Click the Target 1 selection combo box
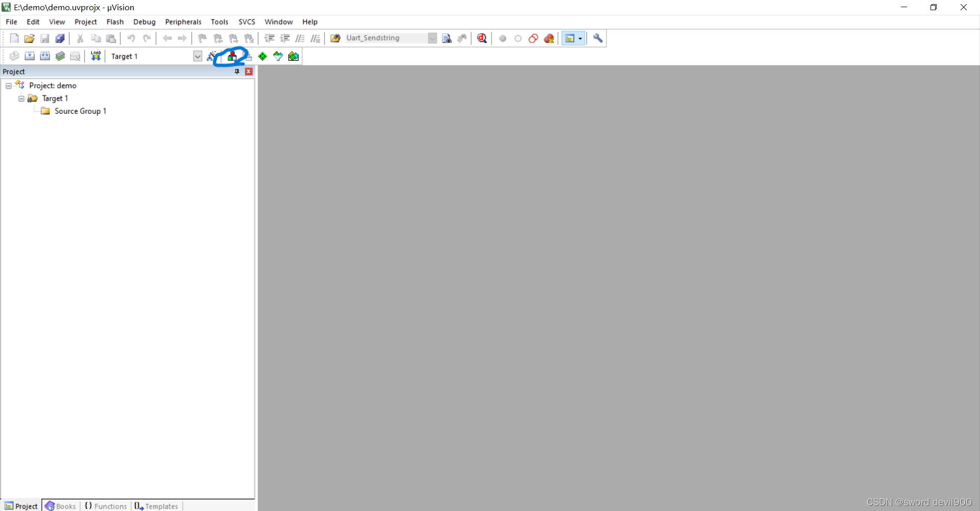Viewport: 980px width, 511px height. pyautogui.click(x=156, y=56)
